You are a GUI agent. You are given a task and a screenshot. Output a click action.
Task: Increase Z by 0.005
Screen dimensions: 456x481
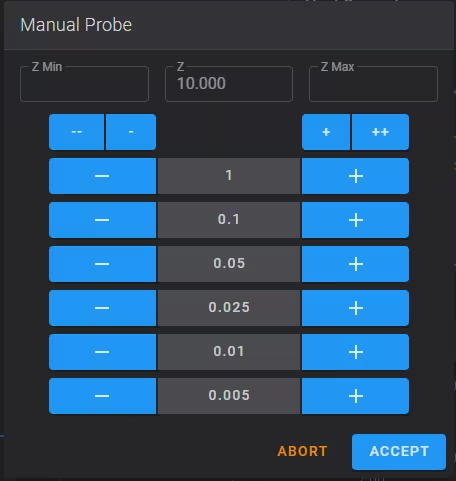coord(355,396)
